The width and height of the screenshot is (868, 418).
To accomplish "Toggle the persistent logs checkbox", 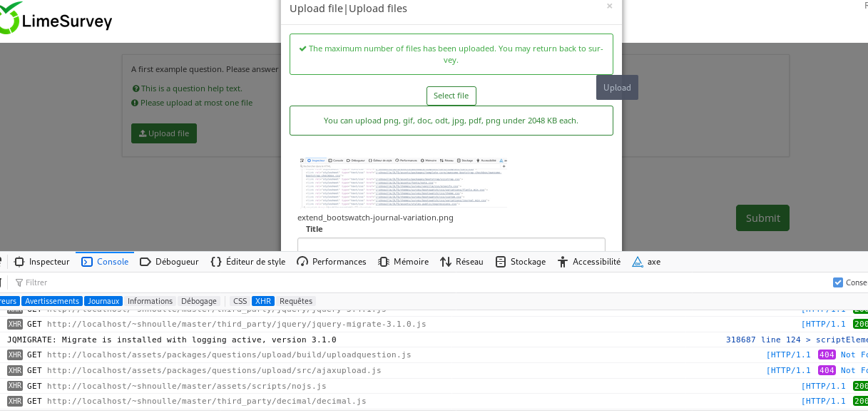I will [838, 282].
